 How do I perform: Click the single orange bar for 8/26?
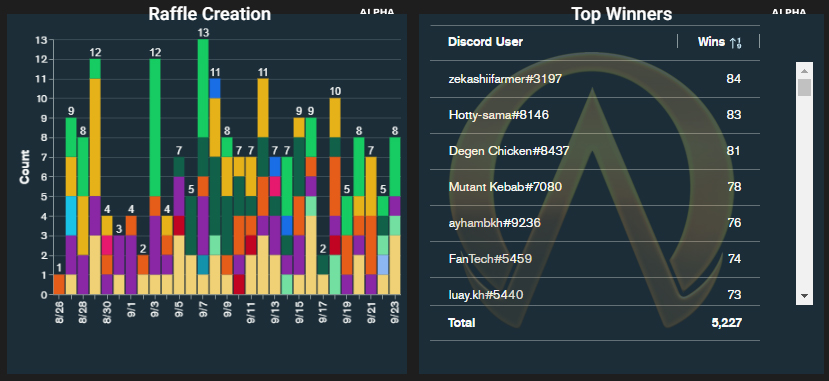click(x=59, y=284)
